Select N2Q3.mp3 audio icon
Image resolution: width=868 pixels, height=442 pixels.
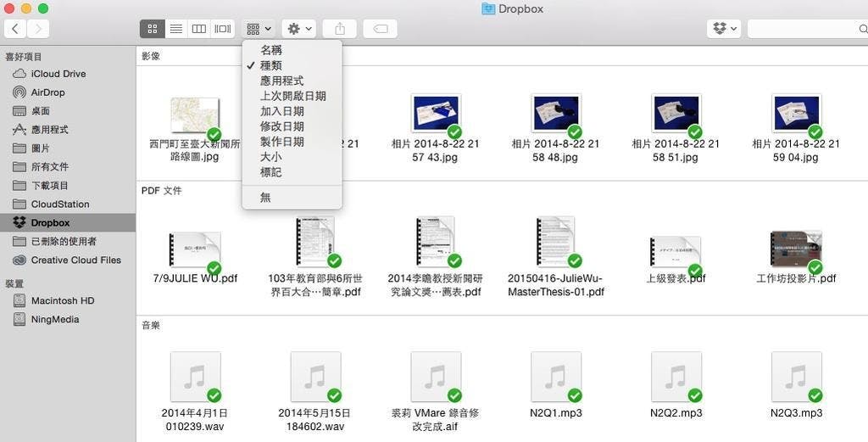click(x=796, y=377)
